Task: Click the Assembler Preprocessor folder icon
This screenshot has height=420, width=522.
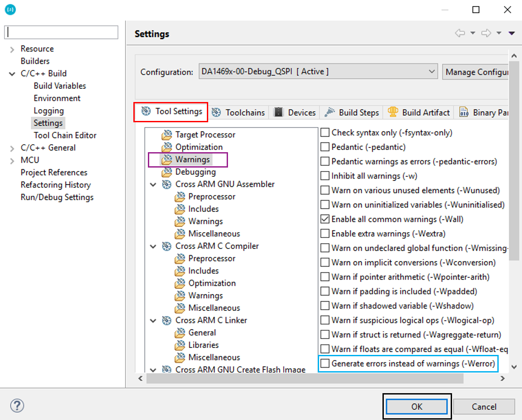Action: (x=180, y=197)
